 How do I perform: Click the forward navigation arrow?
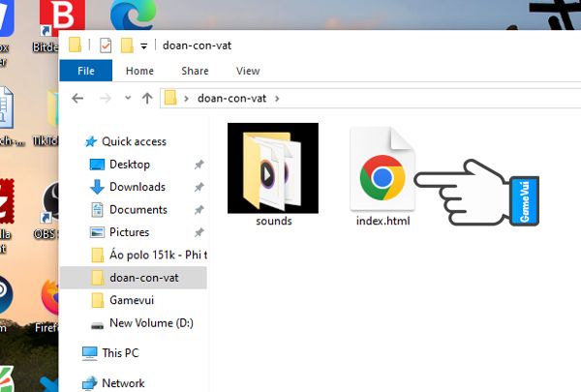(x=104, y=98)
